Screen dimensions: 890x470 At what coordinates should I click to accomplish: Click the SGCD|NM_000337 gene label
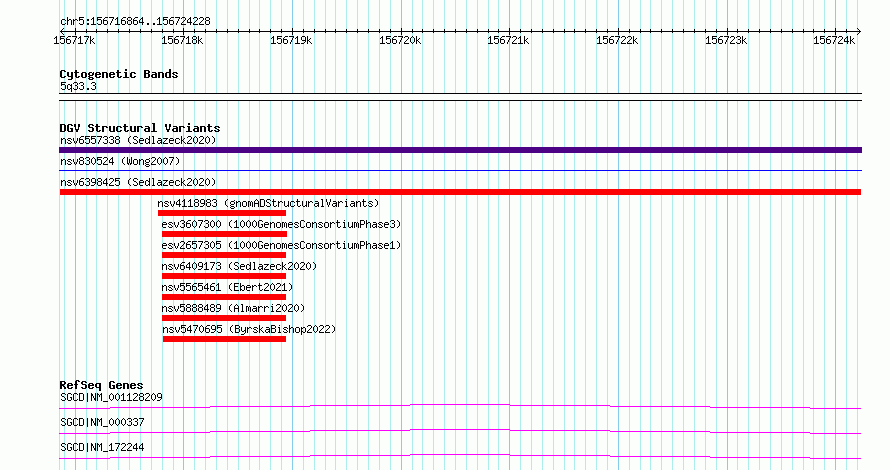102,422
